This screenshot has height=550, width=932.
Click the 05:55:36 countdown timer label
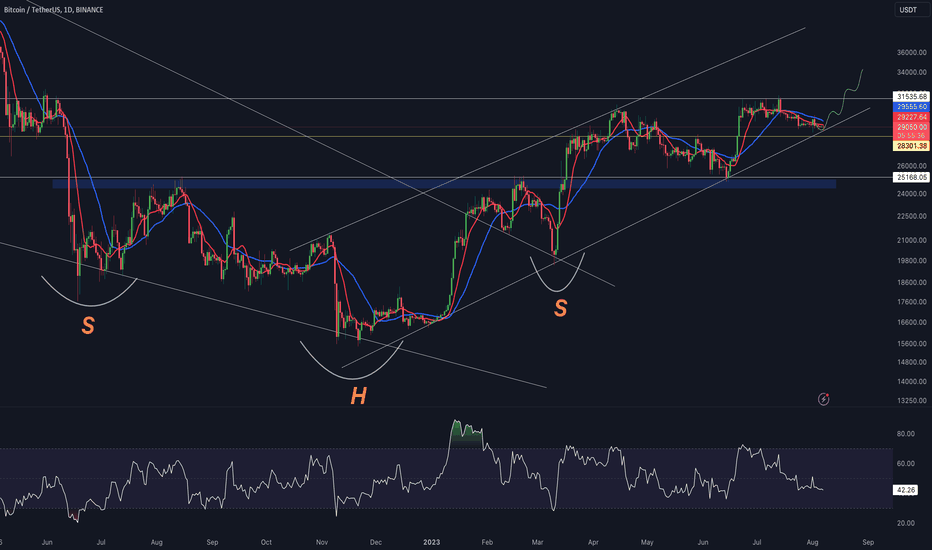click(912, 136)
